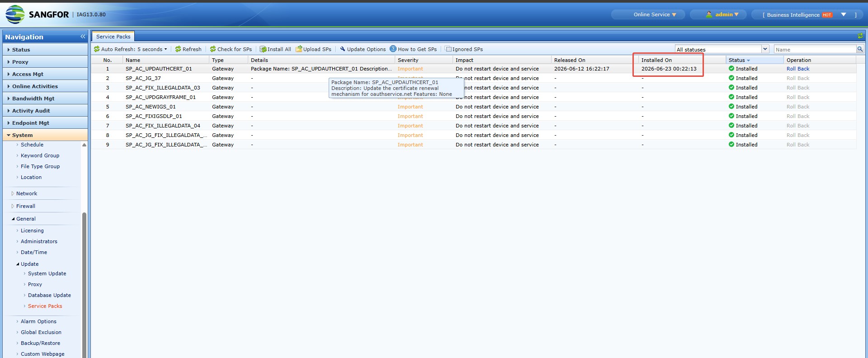Collapse the Update tree node
Image resolution: width=868 pixels, height=358 pixels.
[x=18, y=264]
